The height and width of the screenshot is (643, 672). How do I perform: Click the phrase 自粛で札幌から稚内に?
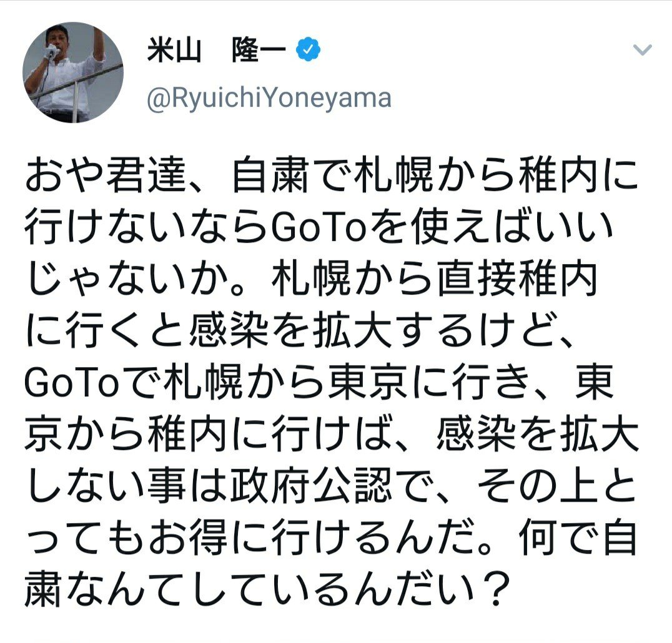coord(435,175)
